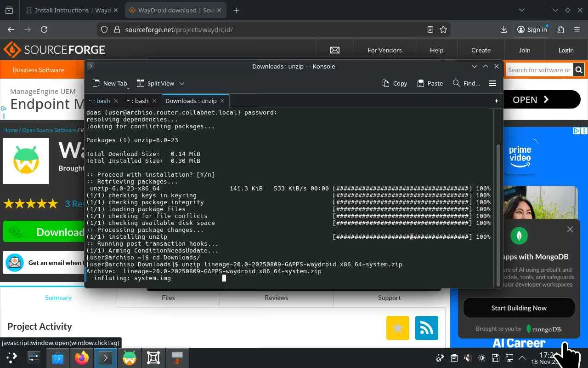Click the Start Building Now button
Viewport: 588px width, 368px height.
click(x=519, y=308)
